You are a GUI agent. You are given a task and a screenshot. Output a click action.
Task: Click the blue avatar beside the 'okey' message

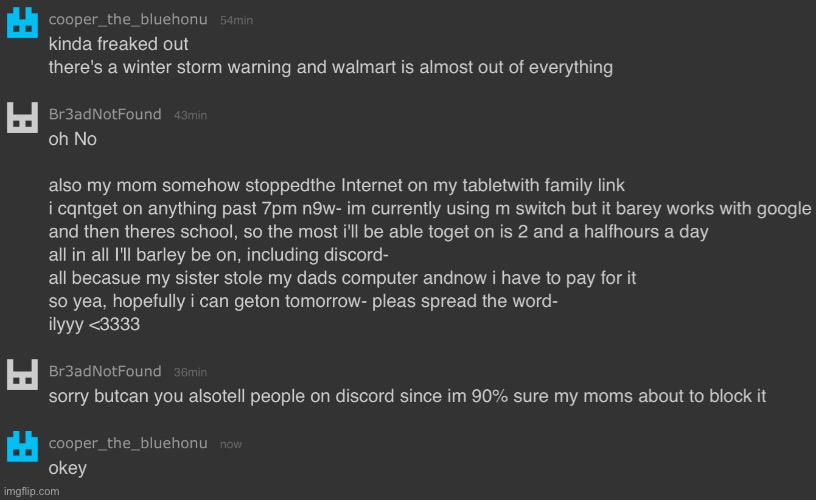click(22, 446)
